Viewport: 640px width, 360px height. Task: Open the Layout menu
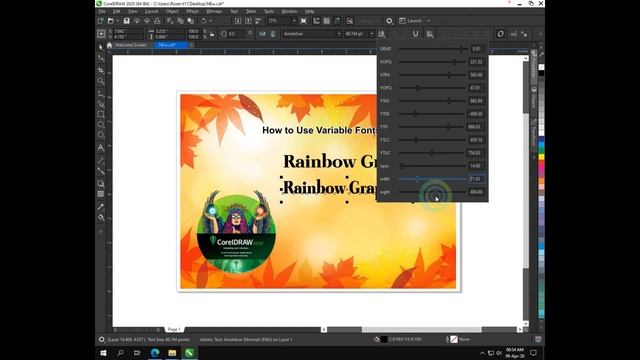click(x=151, y=11)
